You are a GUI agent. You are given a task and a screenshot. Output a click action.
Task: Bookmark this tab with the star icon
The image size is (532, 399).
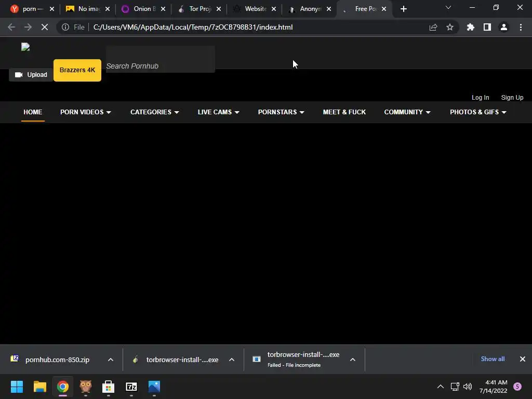coord(450,27)
